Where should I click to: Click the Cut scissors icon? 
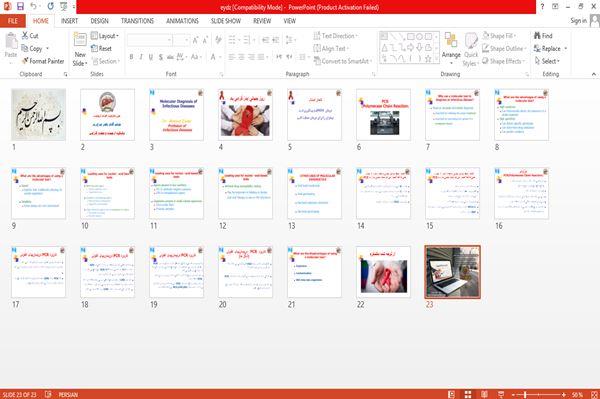pos(25,36)
